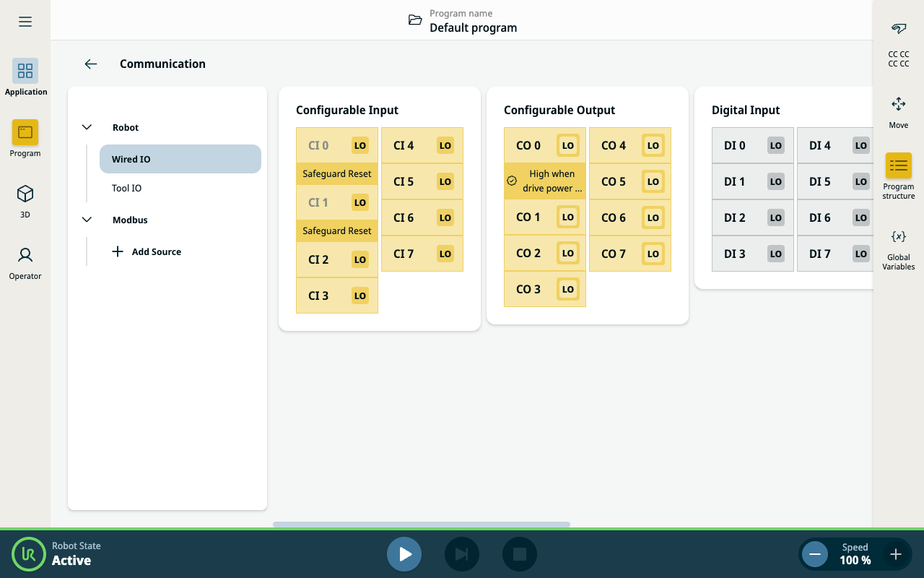Collapse the Modbus tree section
Viewport: 924px width, 578px height.
[87, 220]
